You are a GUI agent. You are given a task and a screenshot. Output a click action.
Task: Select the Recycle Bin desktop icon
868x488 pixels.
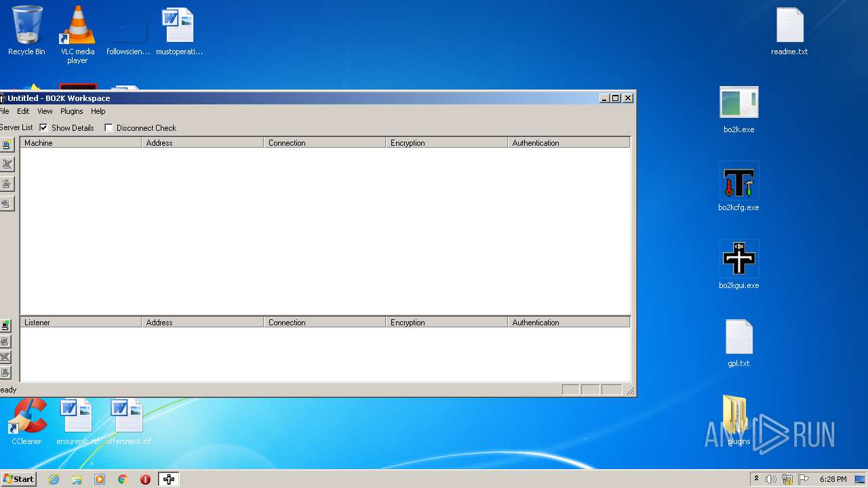point(26,31)
